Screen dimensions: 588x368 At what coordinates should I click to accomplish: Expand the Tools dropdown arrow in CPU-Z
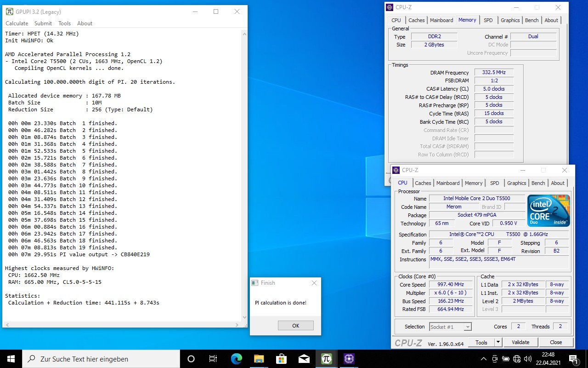(498, 342)
